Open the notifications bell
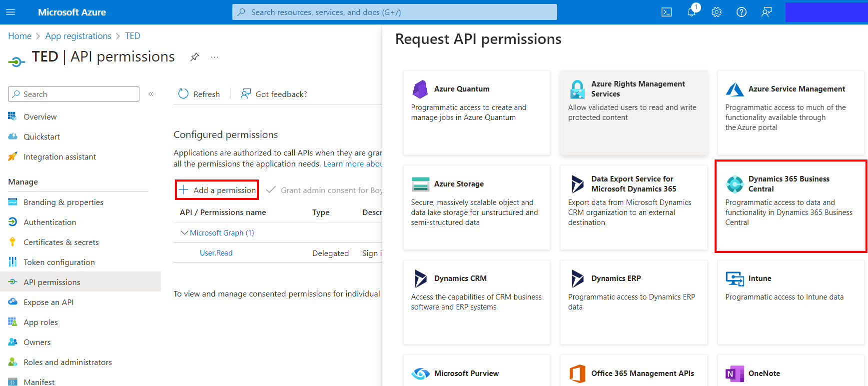This screenshot has width=868, height=386. click(692, 12)
